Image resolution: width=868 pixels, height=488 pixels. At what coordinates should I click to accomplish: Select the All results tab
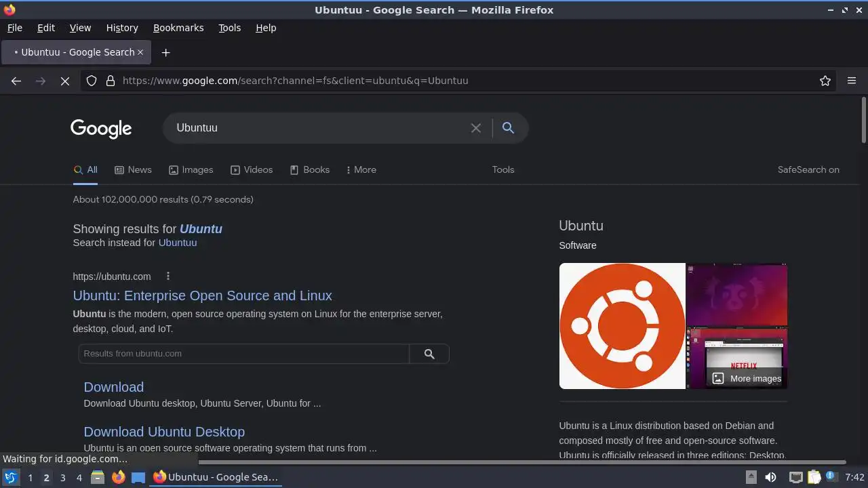[x=85, y=169]
